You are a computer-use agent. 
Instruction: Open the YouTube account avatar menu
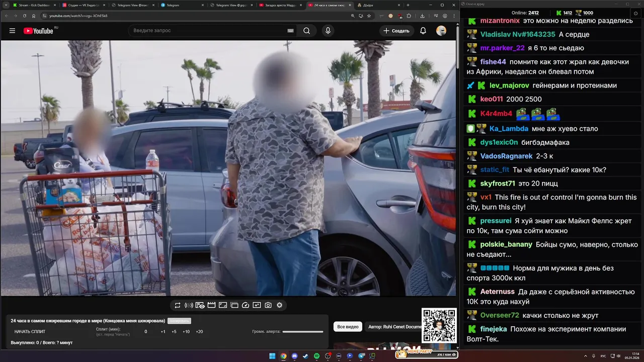(441, 31)
